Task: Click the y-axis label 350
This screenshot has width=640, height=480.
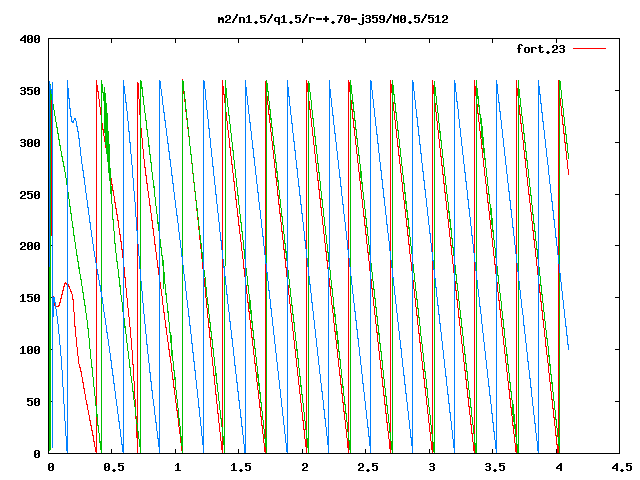Action: click(x=30, y=91)
